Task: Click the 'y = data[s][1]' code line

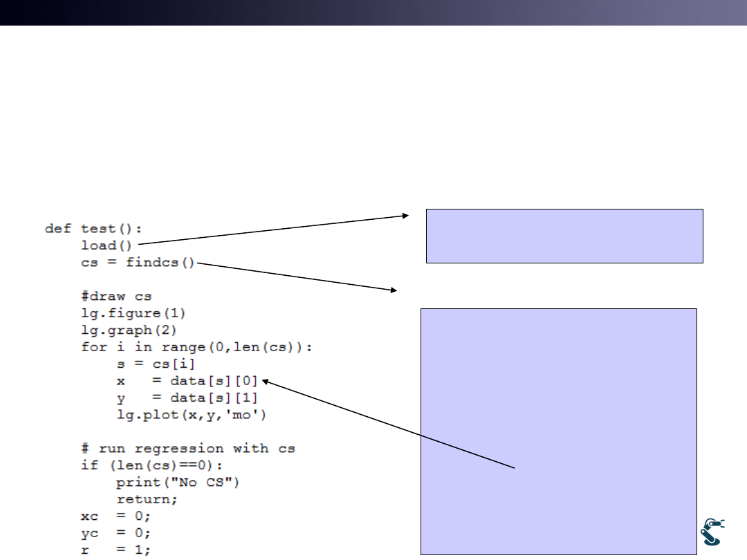Action: pos(187,398)
